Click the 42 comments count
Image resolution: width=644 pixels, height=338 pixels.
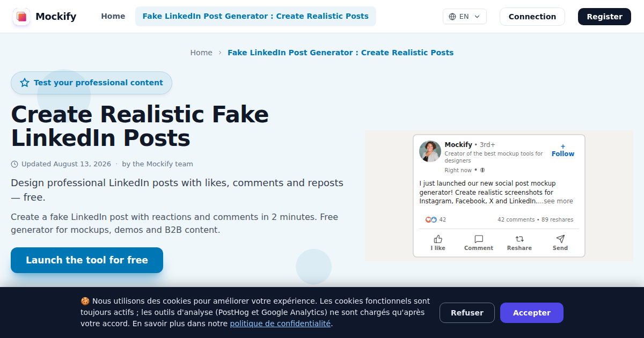click(x=516, y=219)
